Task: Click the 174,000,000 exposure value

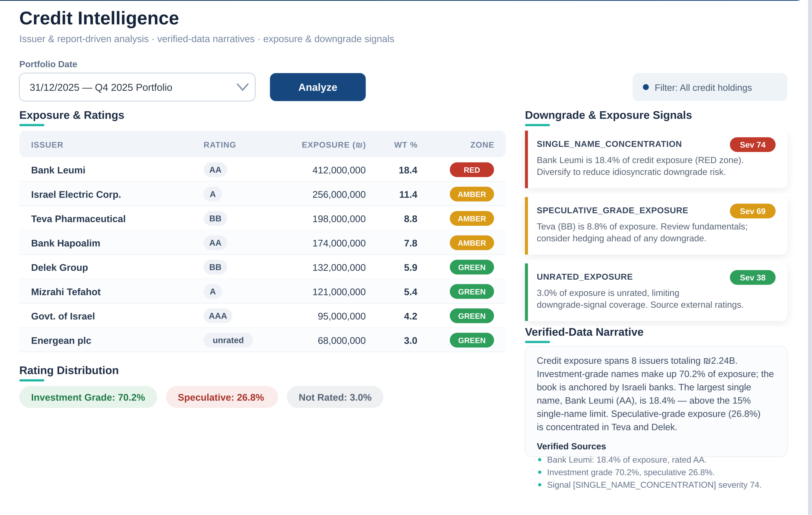Action: [339, 243]
